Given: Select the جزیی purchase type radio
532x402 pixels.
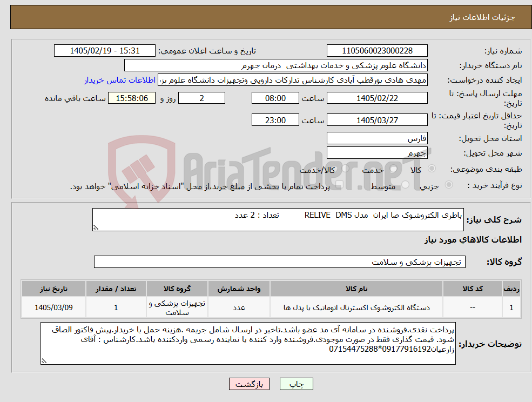Looking at the screenshot, I should coord(448,185).
